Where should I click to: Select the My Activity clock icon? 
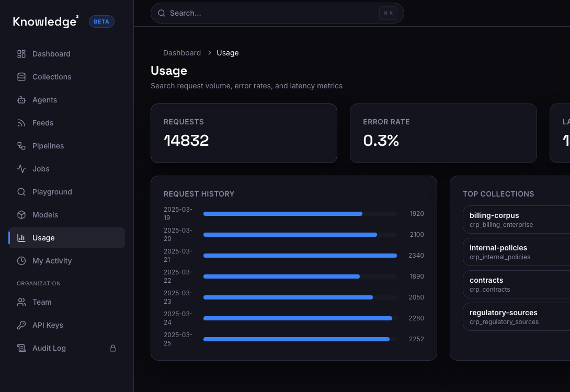(21, 261)
